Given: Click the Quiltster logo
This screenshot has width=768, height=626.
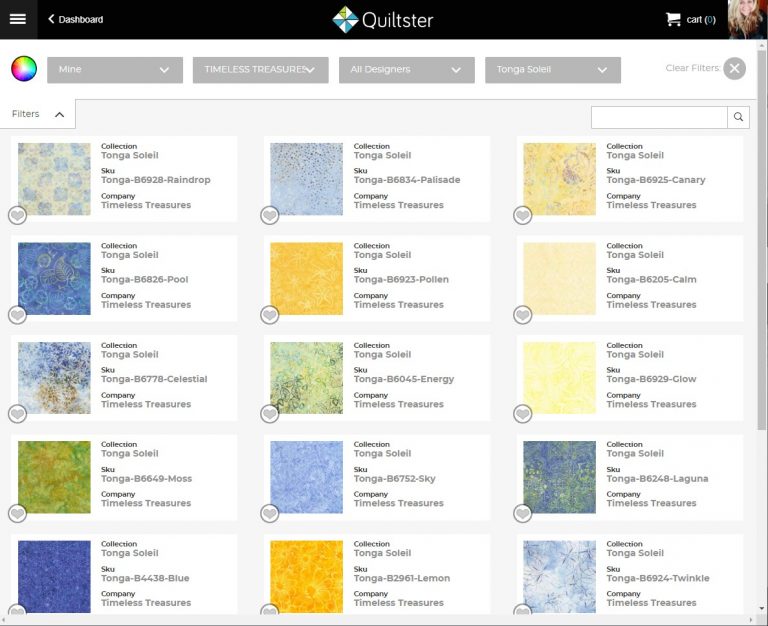Looking at the screenshot, I should (x=383, y=20).
